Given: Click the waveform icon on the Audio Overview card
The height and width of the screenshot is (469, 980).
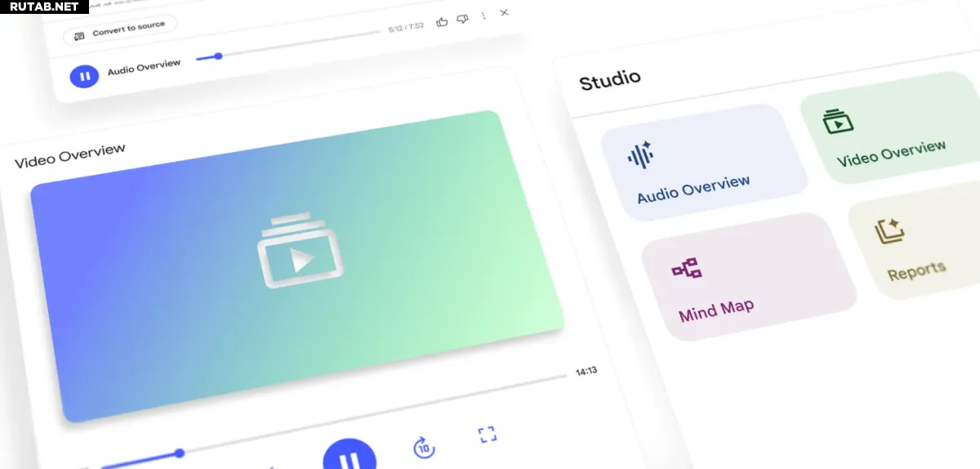Looking at the screenshot, I should click(639, 154).
